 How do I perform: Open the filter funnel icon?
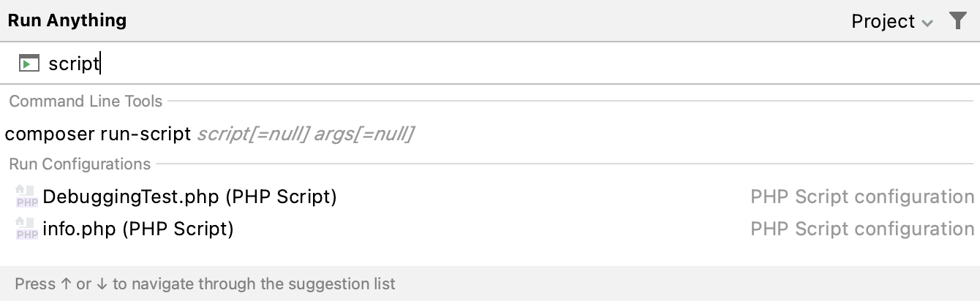957,21
